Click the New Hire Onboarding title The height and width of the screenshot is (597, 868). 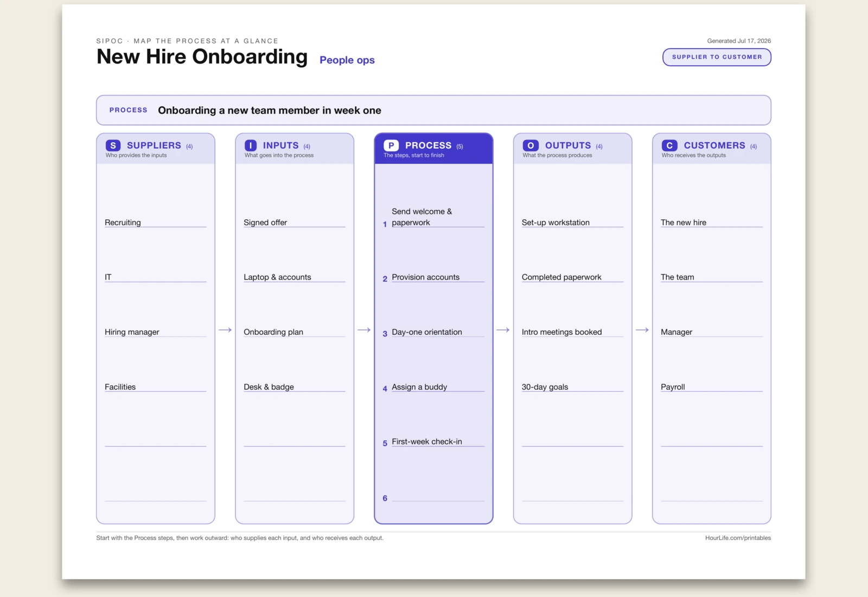202,56
